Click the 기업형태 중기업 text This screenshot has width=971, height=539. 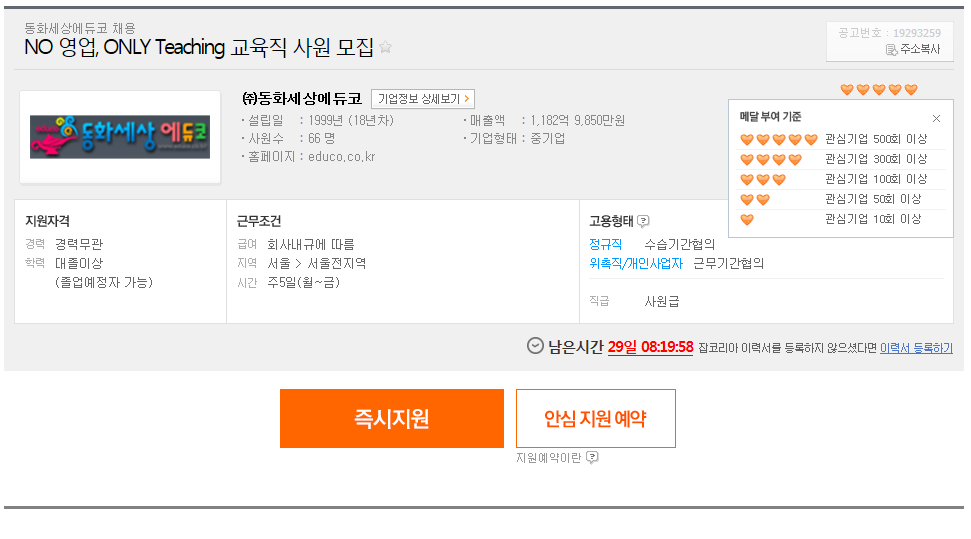click(517, 139)
